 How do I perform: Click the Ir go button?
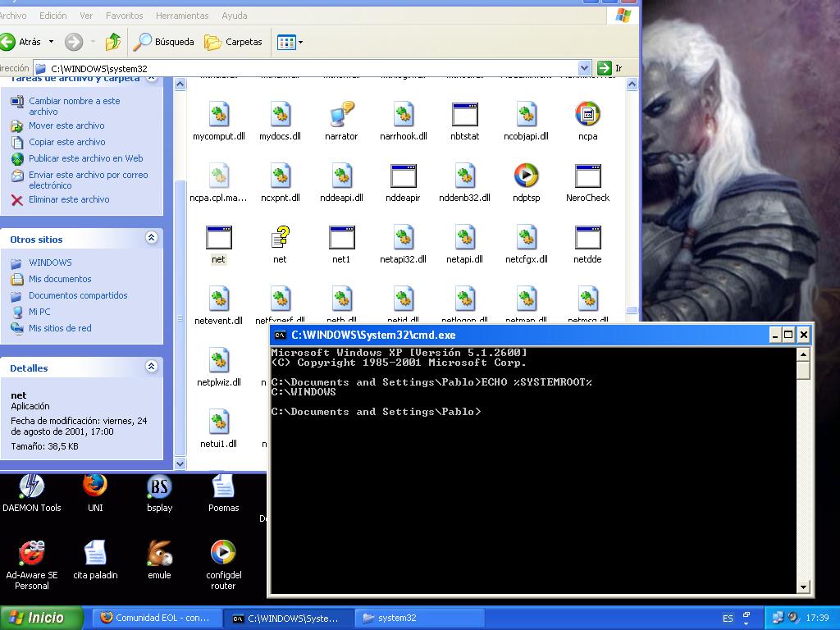point(610,68)
